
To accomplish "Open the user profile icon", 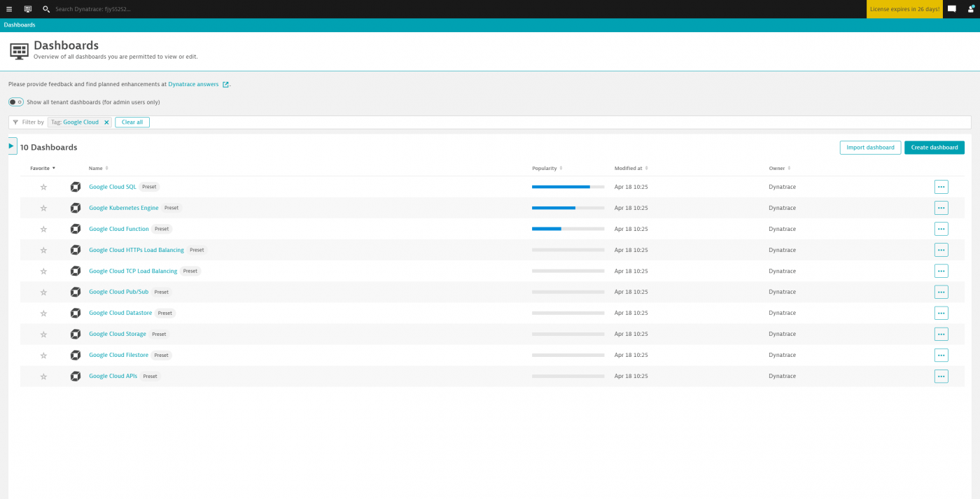I will point(970,9).
